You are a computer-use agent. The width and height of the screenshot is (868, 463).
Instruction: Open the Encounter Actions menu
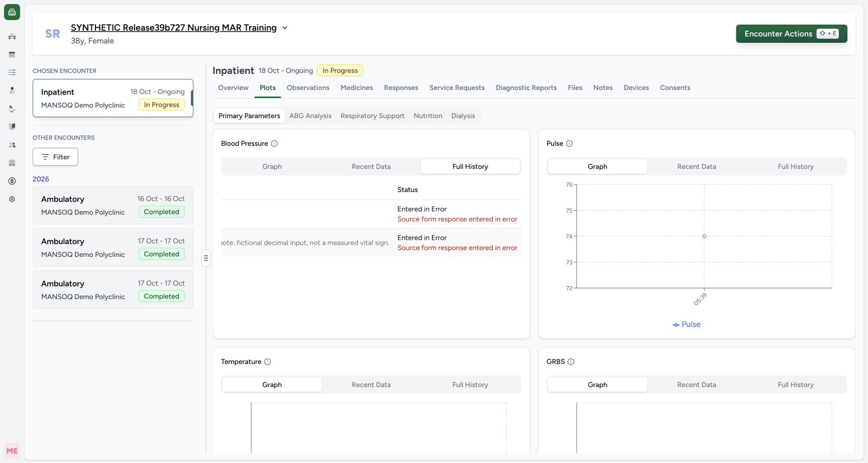(791, 34)
